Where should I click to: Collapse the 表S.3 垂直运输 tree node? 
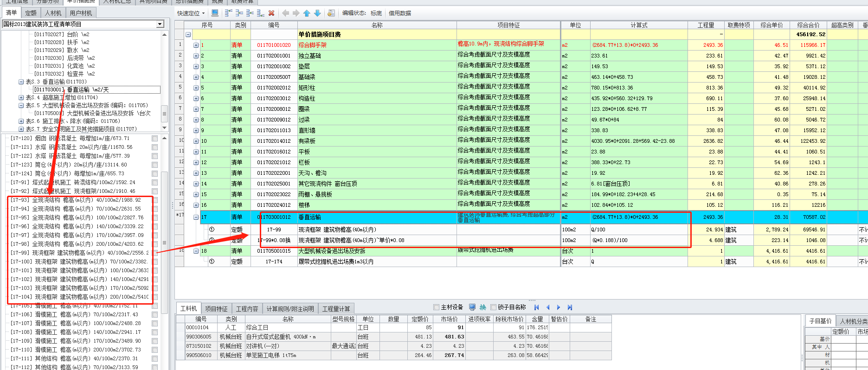pos(21,82)
